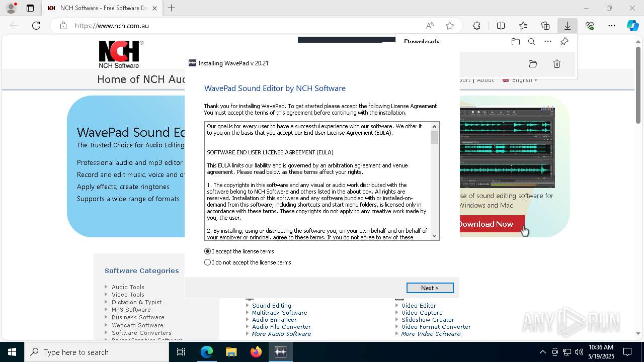
Task: Open Sound Editing link
Action: tap(272, 306)
